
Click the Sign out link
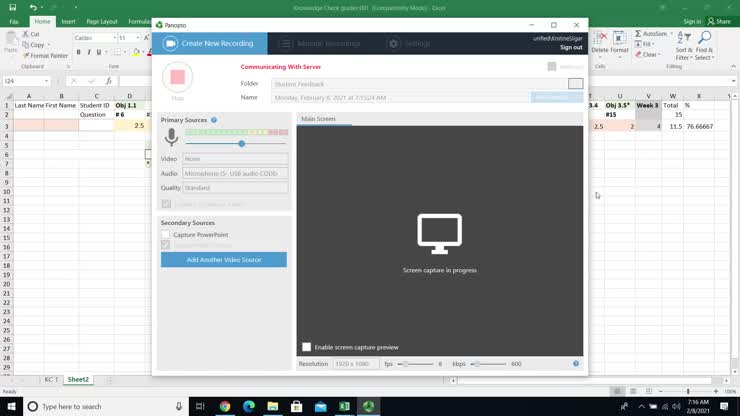pyautogui.click(x=571, y=47)
